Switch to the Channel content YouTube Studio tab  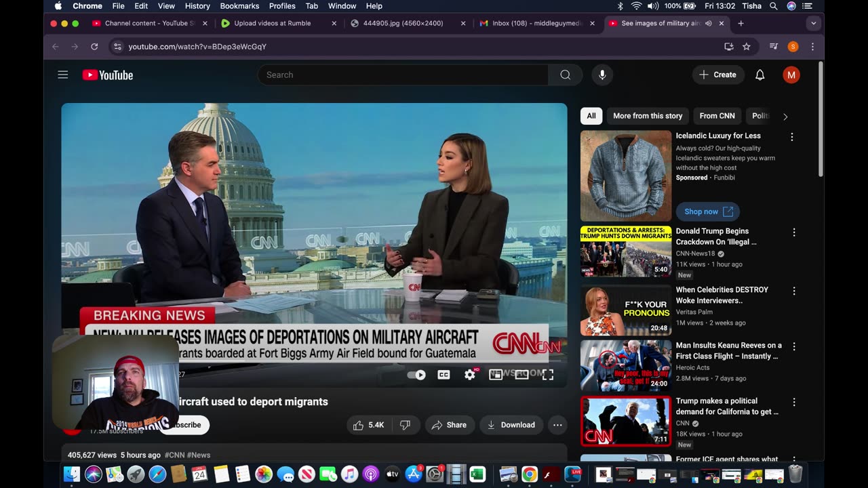[151, 23]
